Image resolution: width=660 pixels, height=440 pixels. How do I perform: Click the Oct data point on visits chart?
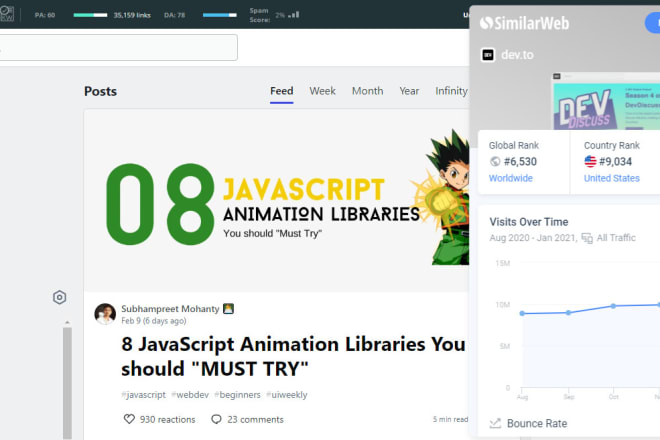click(613, 306)
